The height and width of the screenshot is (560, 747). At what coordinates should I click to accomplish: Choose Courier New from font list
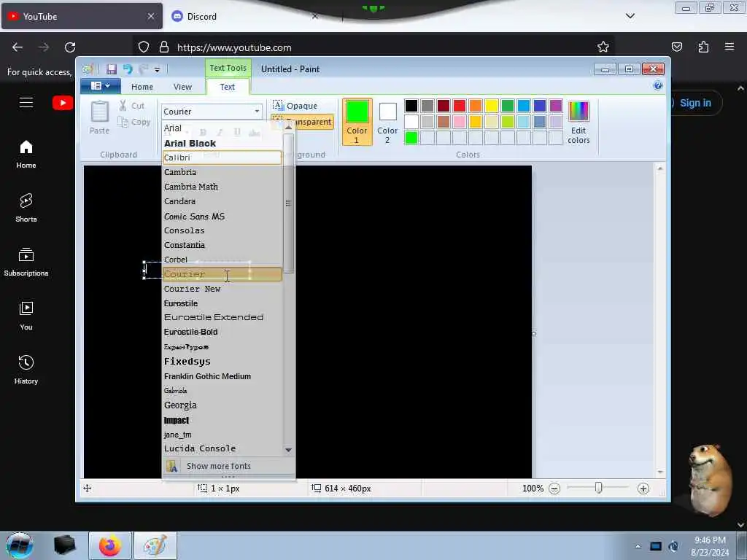point(222,289)
